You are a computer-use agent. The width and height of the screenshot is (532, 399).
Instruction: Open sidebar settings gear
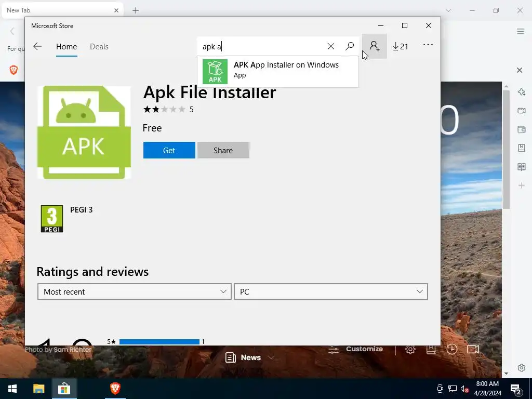pyautogui.click(x=522, y=368)
